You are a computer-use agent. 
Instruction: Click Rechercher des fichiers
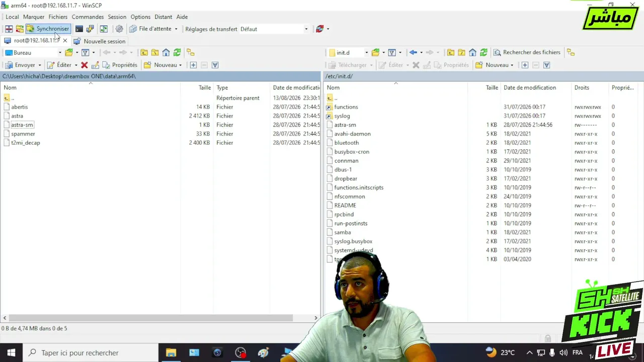(527, 52)
